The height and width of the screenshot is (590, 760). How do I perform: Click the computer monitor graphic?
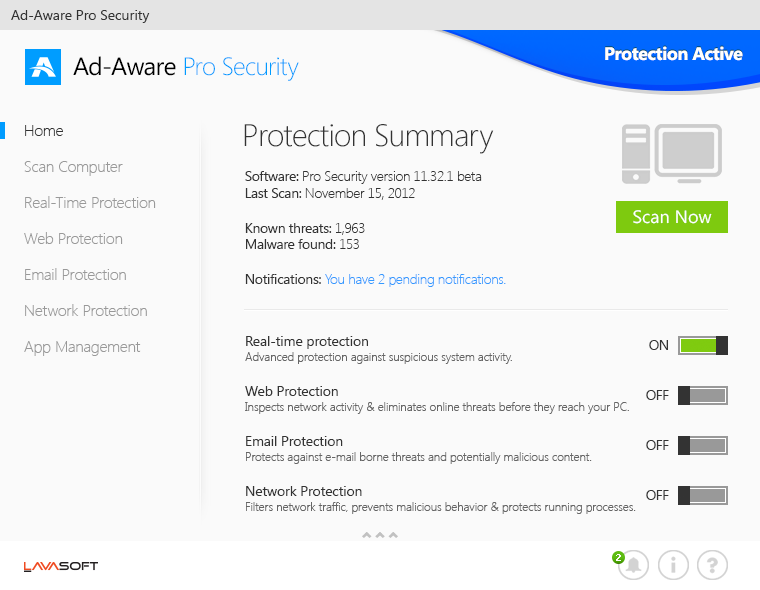(672, 154)
